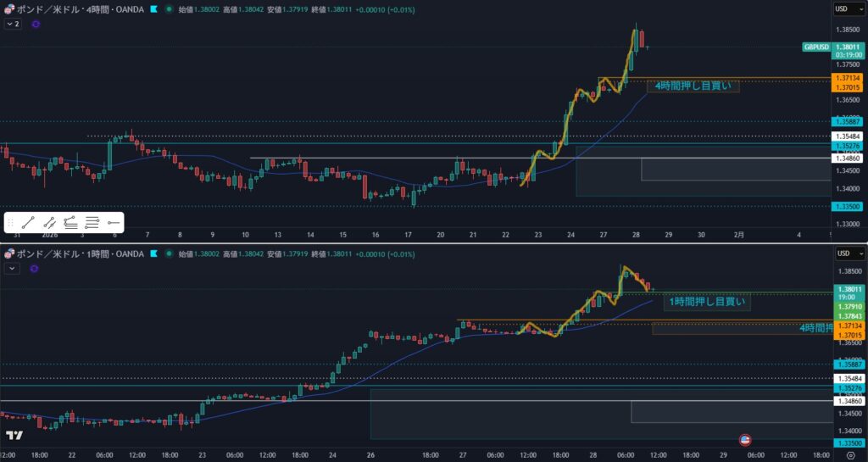Image resolution: width=868 pixels, height=462 pixels.
Task: Toggle green market status dot on 1-hour chart
Action: click(170, 253)
